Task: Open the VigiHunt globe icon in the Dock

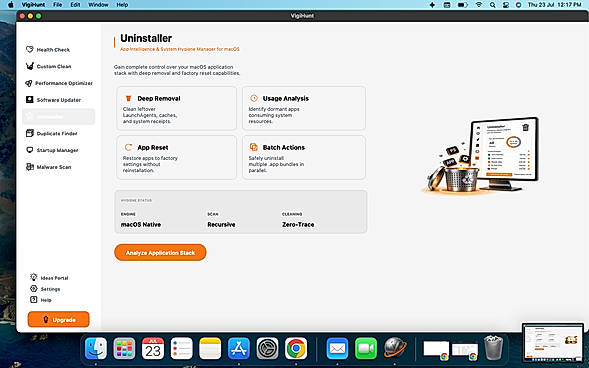Action: click(394, 347)
